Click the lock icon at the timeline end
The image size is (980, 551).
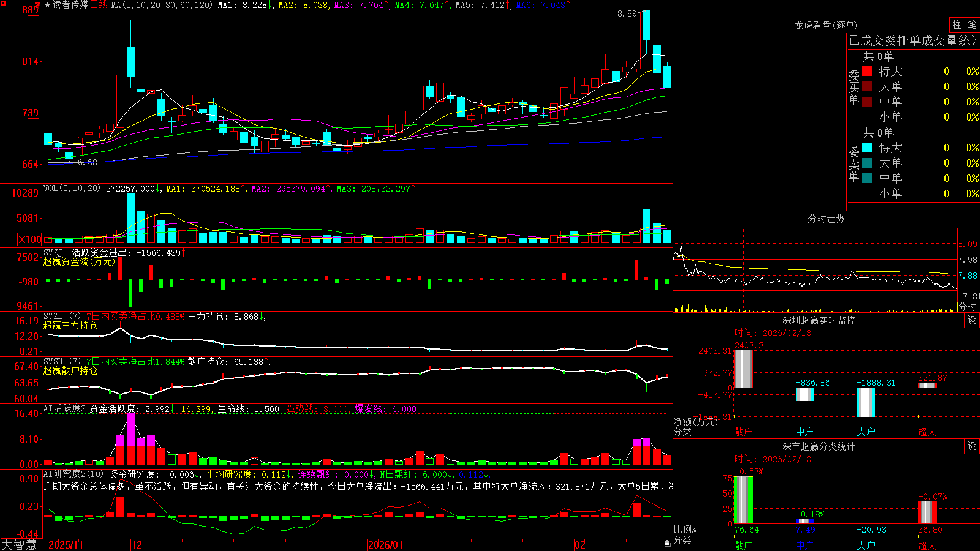click(668, 544)
